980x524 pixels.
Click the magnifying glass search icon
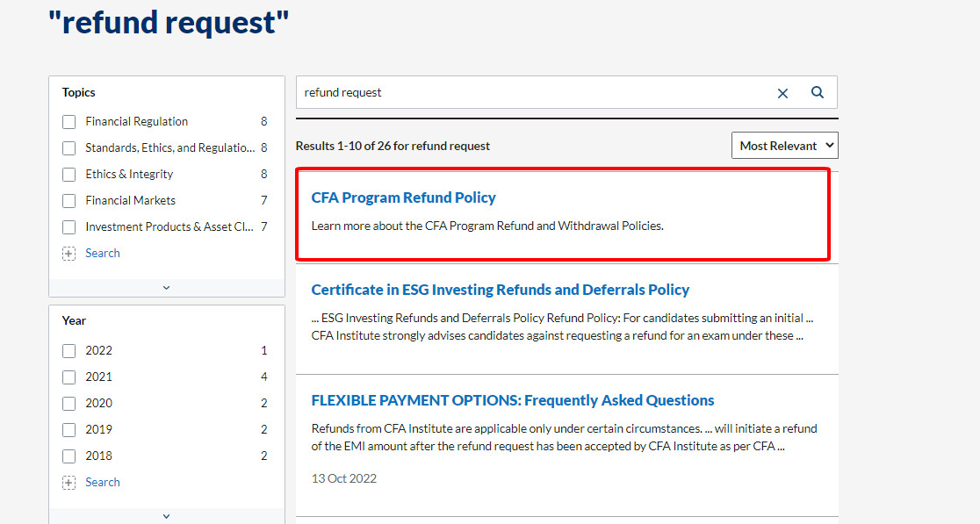click(x=817, y=92)
